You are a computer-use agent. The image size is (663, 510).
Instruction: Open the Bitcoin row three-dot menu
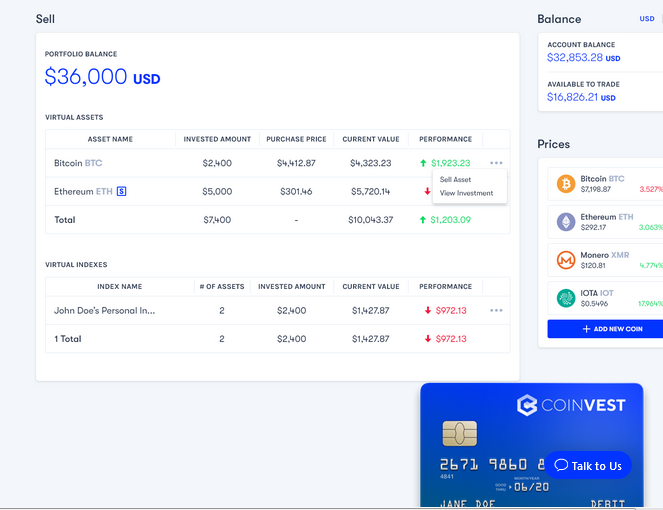496,163
